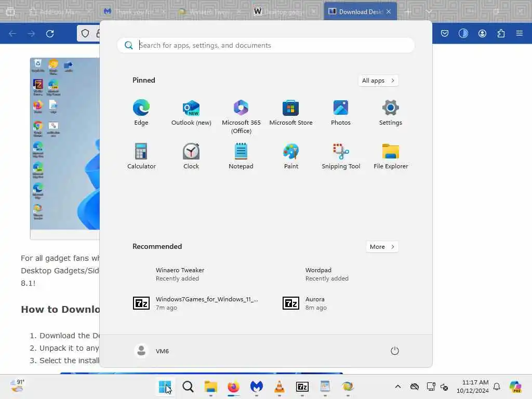Open Malwarebytes from the taskbar
The height and width of the screenshot is (399, 532).
257,387
